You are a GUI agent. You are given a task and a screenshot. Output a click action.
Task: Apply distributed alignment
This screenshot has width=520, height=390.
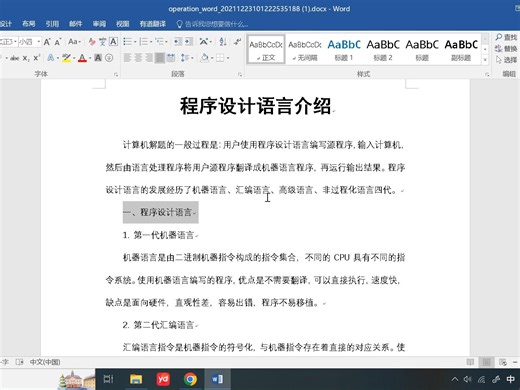click(x=171, y=58)
